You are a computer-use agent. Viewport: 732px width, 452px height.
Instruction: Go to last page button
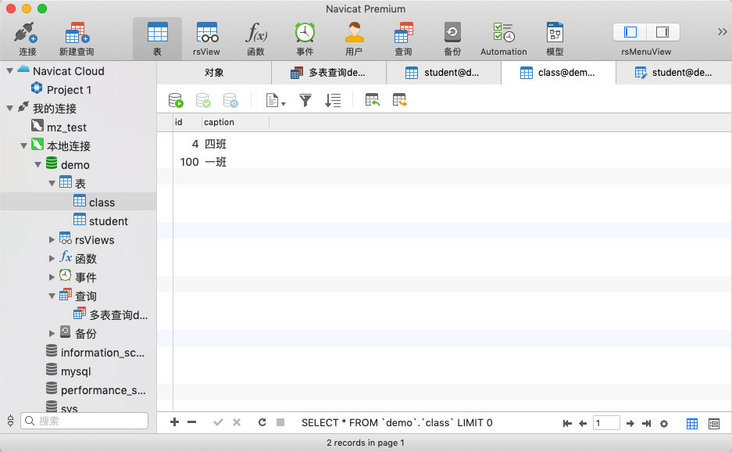pyautogui.click(x=646, y=424)
